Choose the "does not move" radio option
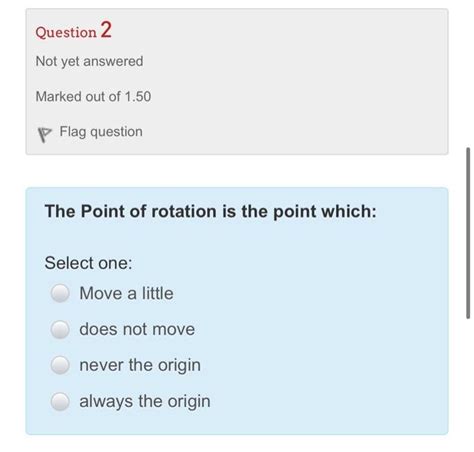 (x=60, y=329)
